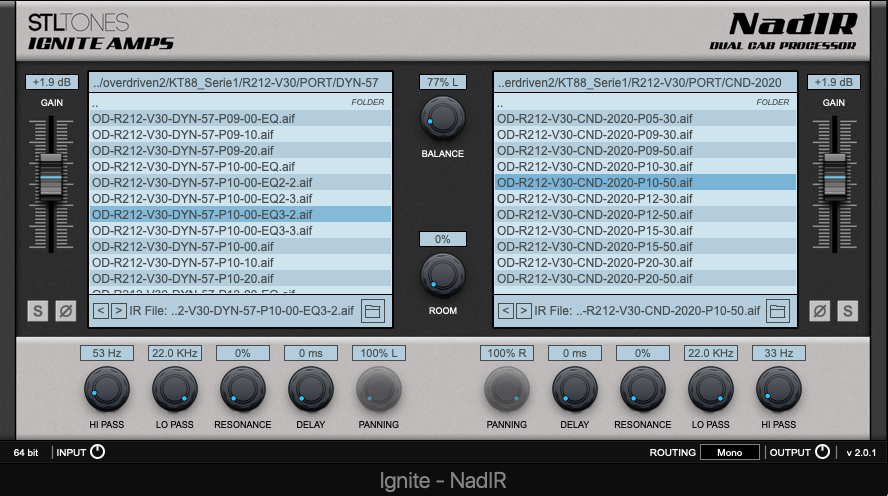Viewport: 888px width, 496px height.
Task: Click the right RESONANCE knob
Action: [642, 390]
